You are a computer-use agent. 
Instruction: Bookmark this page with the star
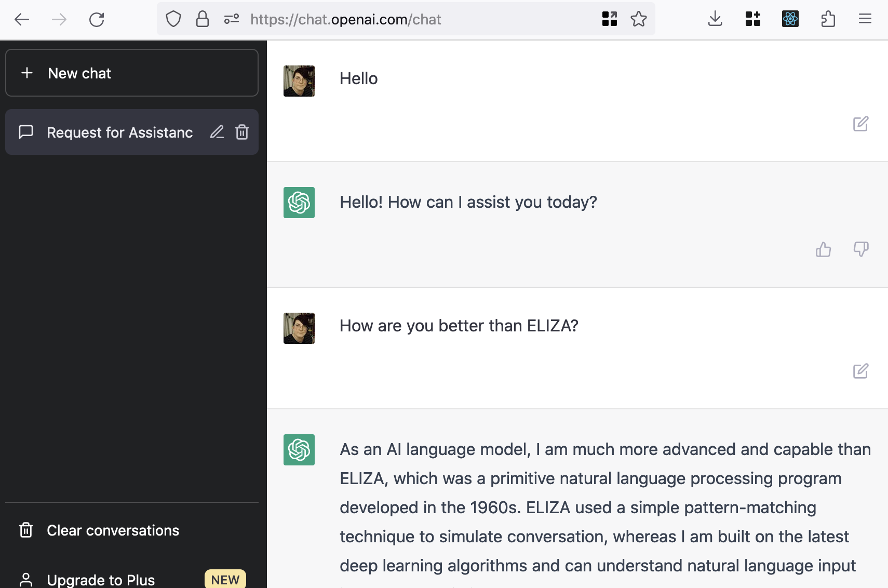[x=639, y=19]
